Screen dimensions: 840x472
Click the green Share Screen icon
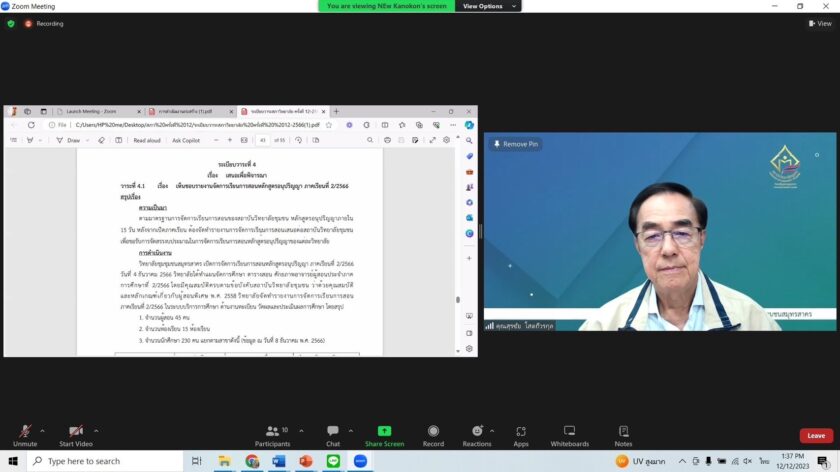pyautogui.click(x=384, y=434)
